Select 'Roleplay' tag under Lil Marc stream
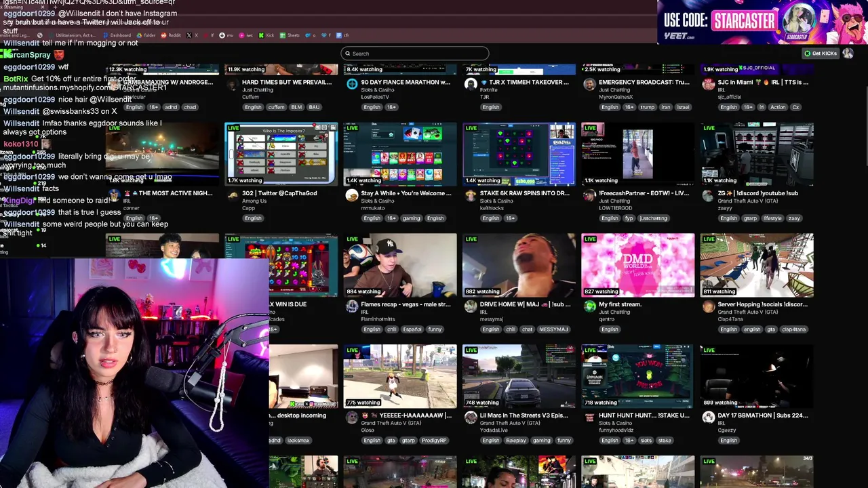Image resolution: width=868 pixels, height=488 pixels. coord(516,441)
